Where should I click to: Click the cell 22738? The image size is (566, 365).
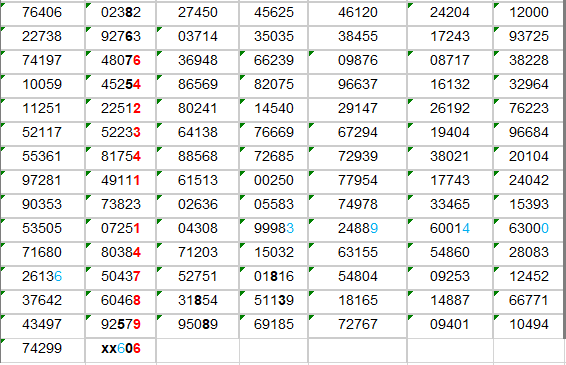[x=43, y=37]
